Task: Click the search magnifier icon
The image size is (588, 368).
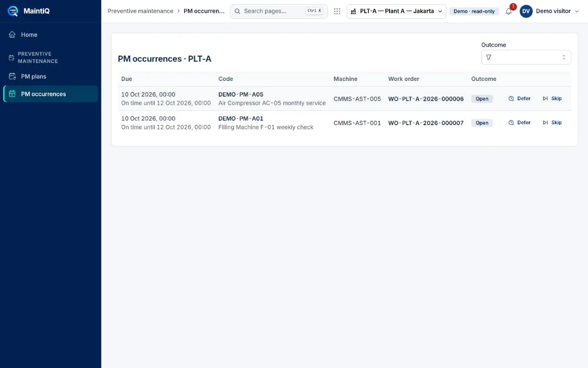Action: pyautogui.click(x=238, y=11)
